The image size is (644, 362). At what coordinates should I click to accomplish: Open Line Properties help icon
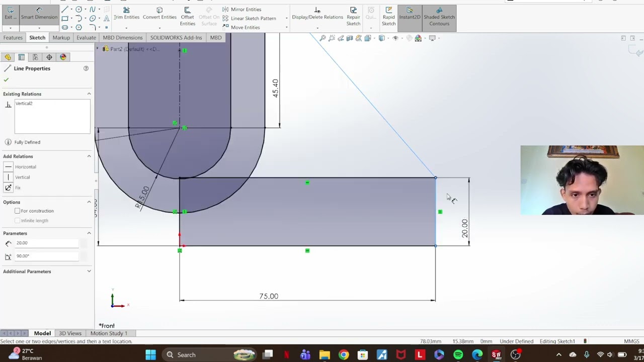click(x=86, y=68)
